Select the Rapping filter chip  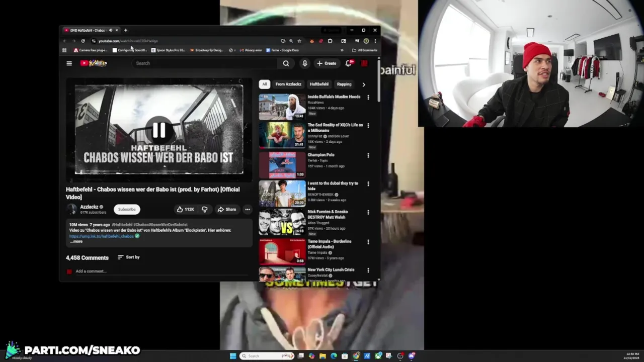(x=344, y=84)
